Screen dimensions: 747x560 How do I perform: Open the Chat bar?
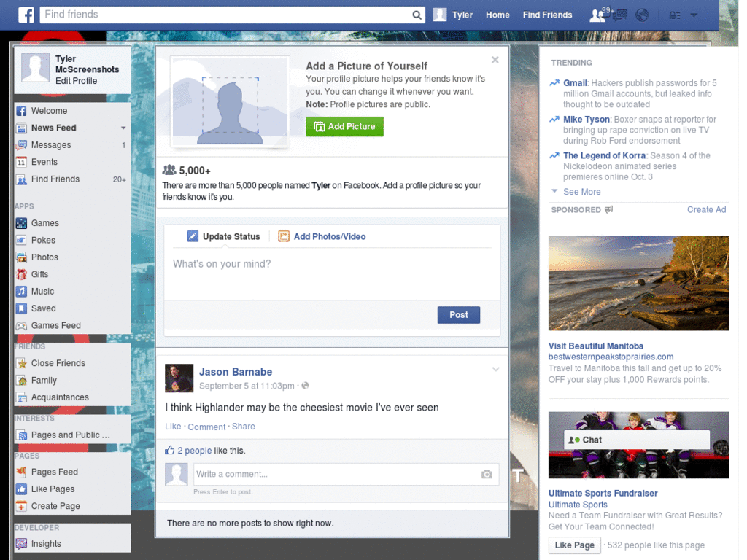click(637, 440)
